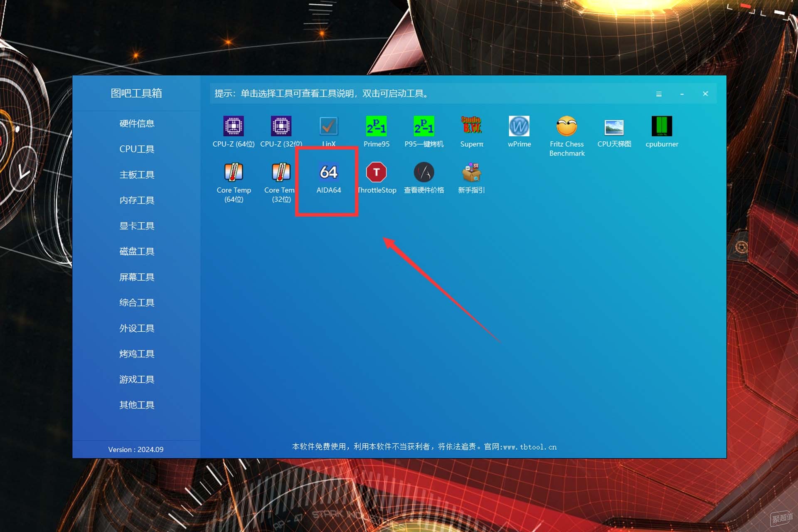Switch to 磁盘工具 category
Viewport: 798px width, 532px height.
(x=137, y=251)
